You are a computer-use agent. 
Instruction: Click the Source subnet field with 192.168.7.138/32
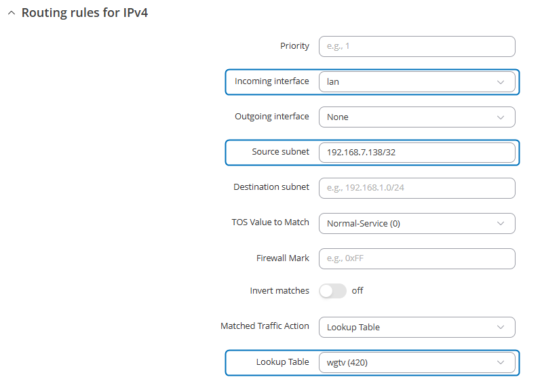coord(417,153)
